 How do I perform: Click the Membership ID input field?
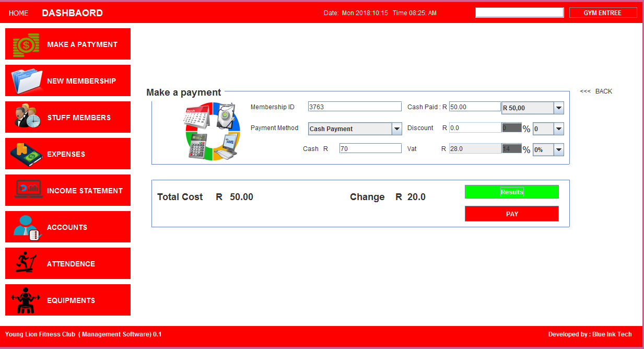pyautogui.click(x=355, y=107)
